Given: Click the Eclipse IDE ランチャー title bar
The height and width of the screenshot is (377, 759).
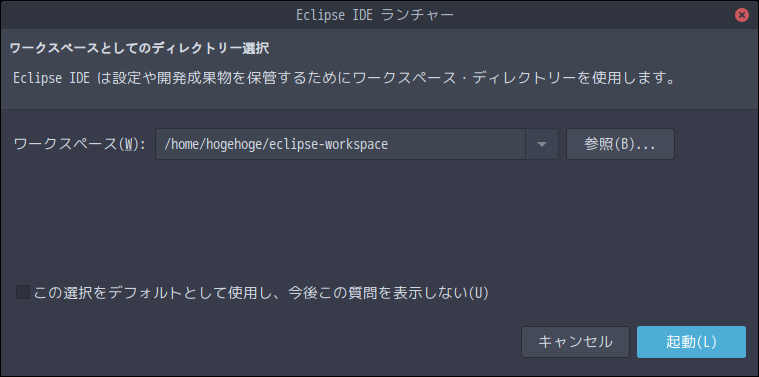Looking at the screenshot, I should (x=375, y=15).
